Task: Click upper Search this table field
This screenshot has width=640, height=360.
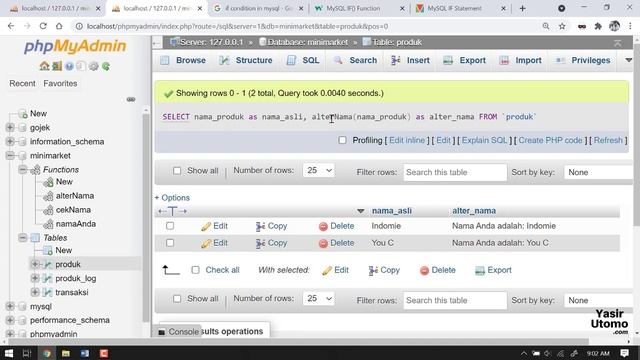Action: (x=455, y=172)
